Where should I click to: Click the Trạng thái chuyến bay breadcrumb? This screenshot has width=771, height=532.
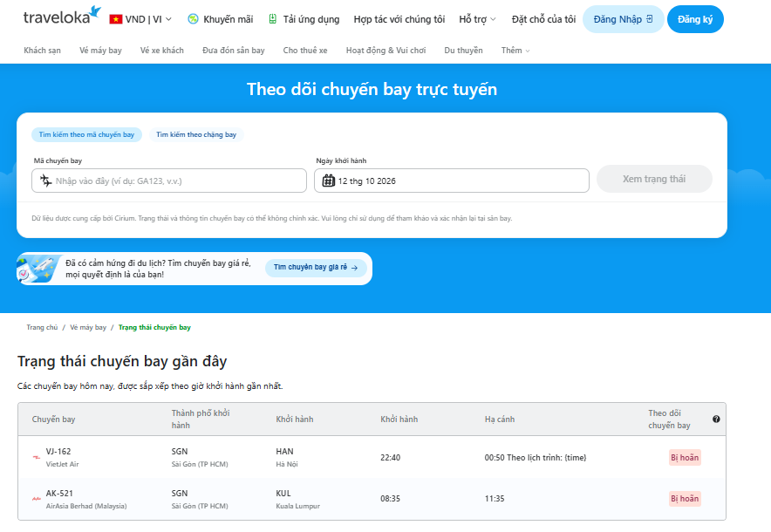tap(154, 327)
